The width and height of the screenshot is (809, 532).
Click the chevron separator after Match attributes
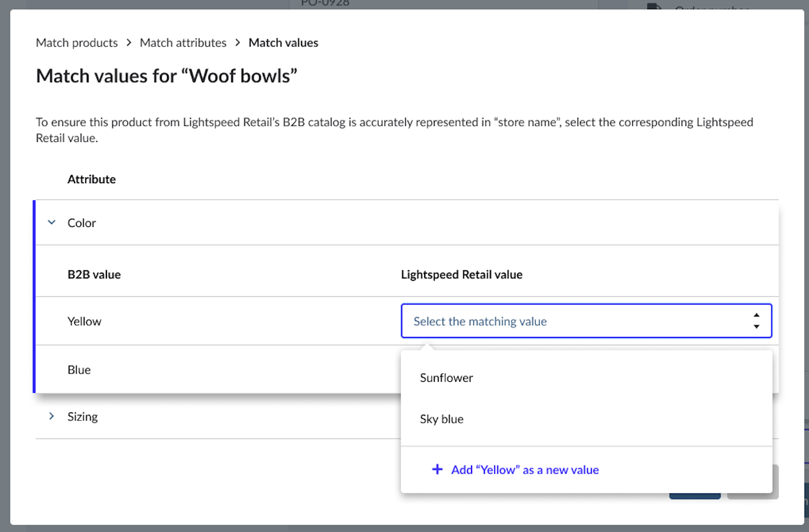point(237,43)
